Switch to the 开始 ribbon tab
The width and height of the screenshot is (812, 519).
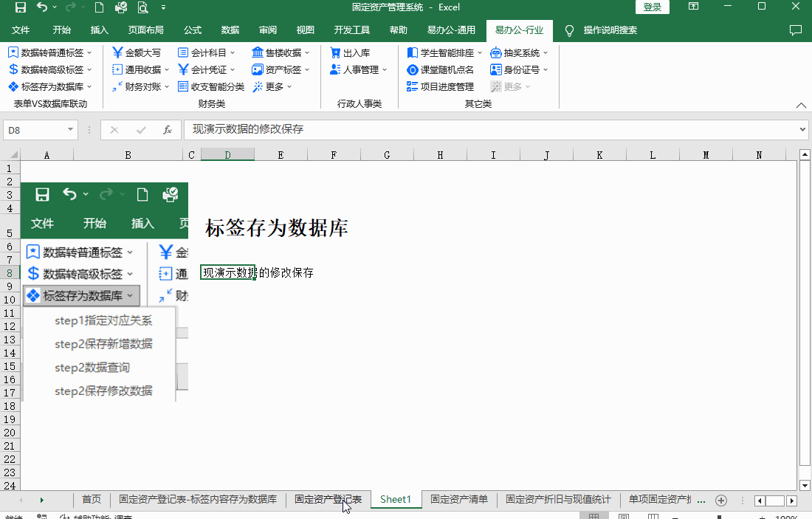point(61,30)
